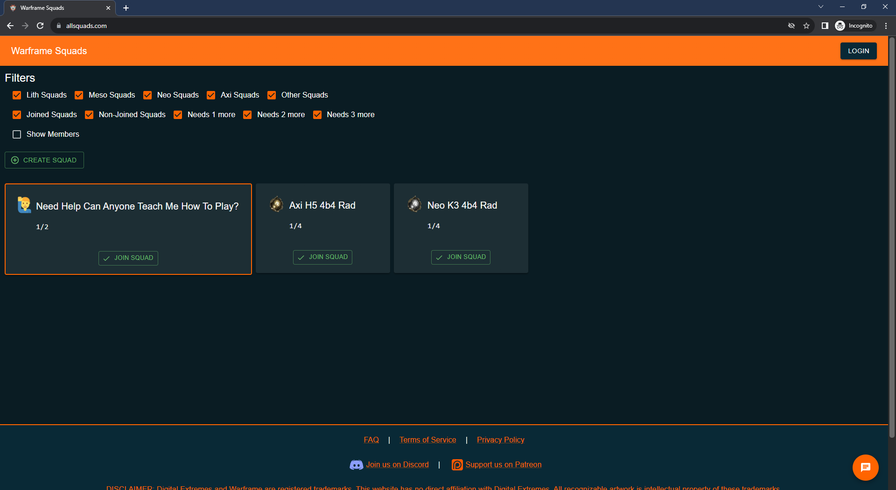Toggle the Joined Squads filter
Screen dimensions: 896x490
pos(17,115)
